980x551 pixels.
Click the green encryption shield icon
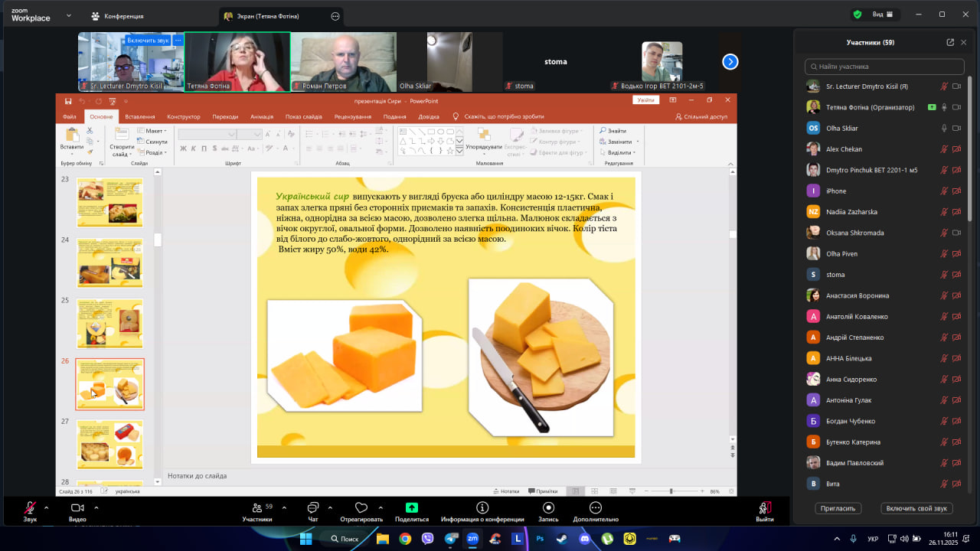pyautogui.click(x=857, y=15)
